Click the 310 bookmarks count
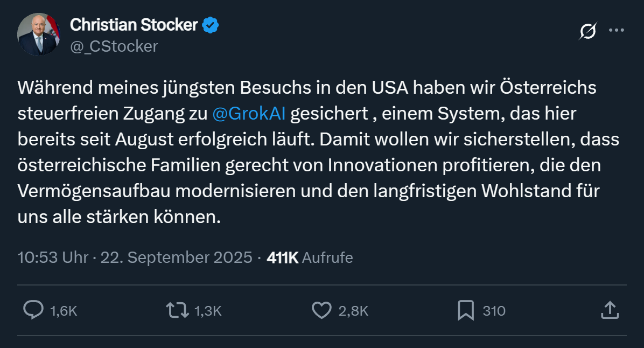Image resolution: width=644 pixels, height=348 pixels. click(x=494, y=311)
